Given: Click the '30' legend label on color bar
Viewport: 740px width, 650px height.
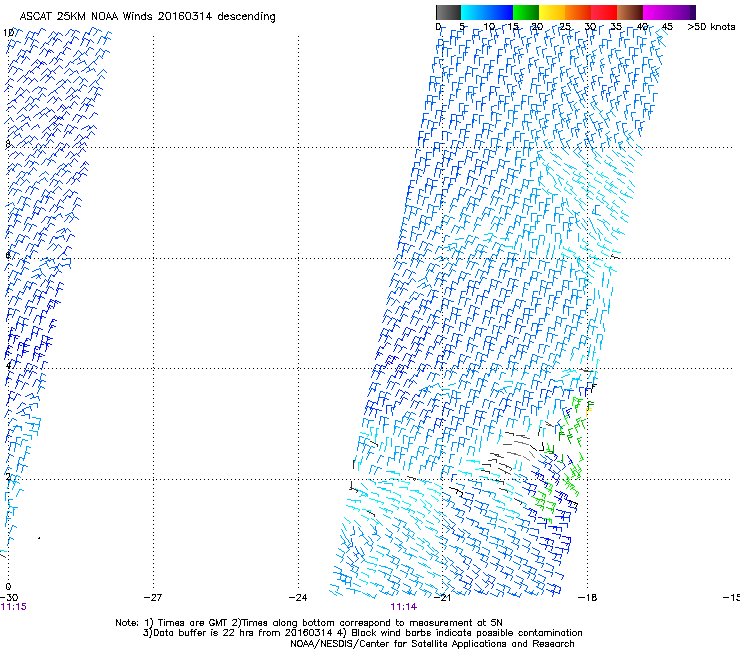Looking at the screenshot, I should [590, 26].
